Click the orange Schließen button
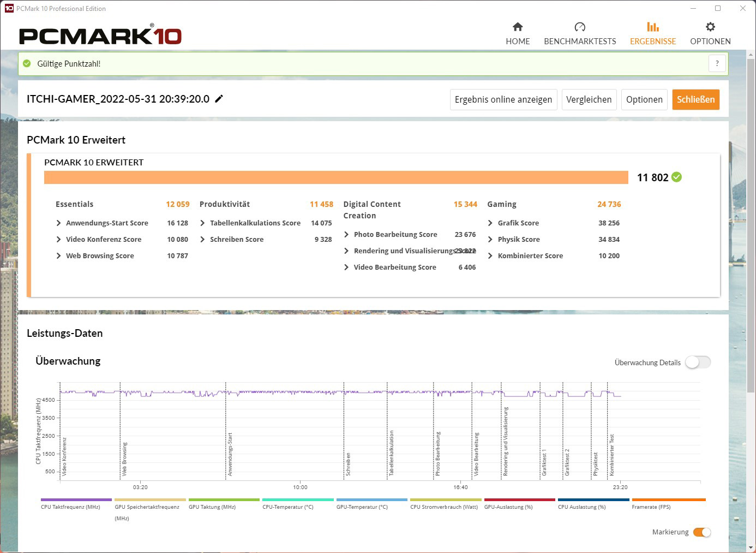 tap(696, 99)
